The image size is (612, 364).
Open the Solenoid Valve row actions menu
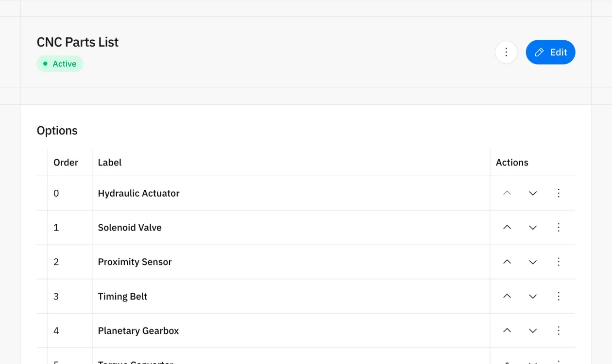[559, 227]
